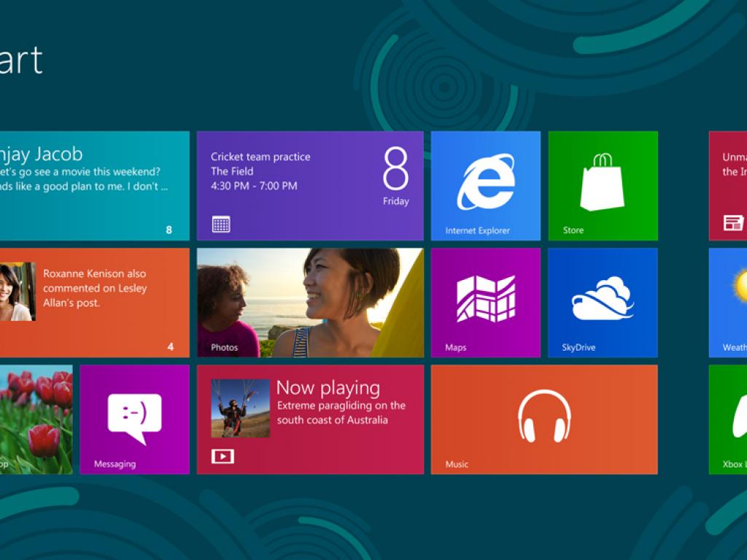Click the paragliding video thumbnail
Viewport: 747px width, 560px height.
point(240,408)
